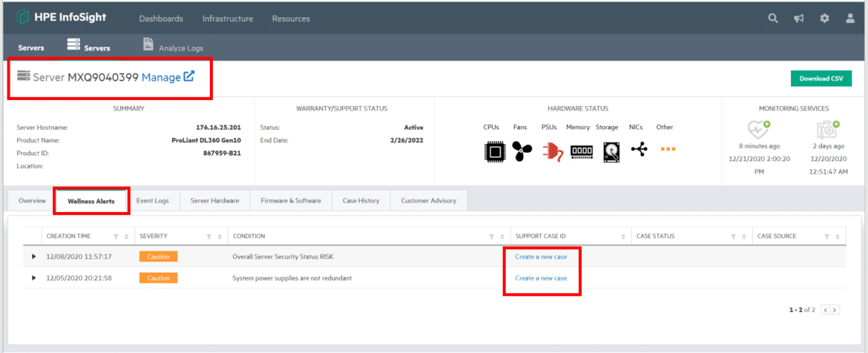
Task: Switch to the Firmware & Software tab
Action: point(291,200)
